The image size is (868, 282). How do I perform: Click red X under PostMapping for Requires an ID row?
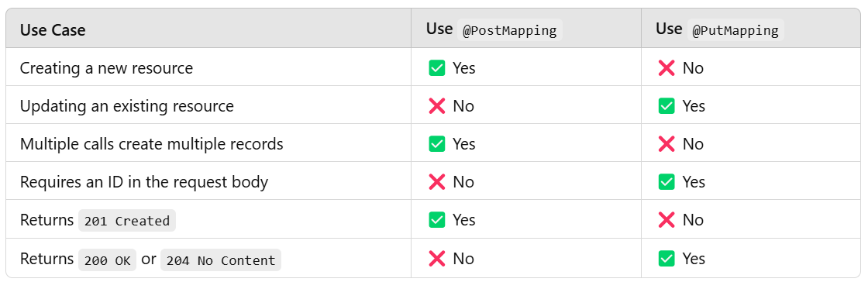[437, 182]
